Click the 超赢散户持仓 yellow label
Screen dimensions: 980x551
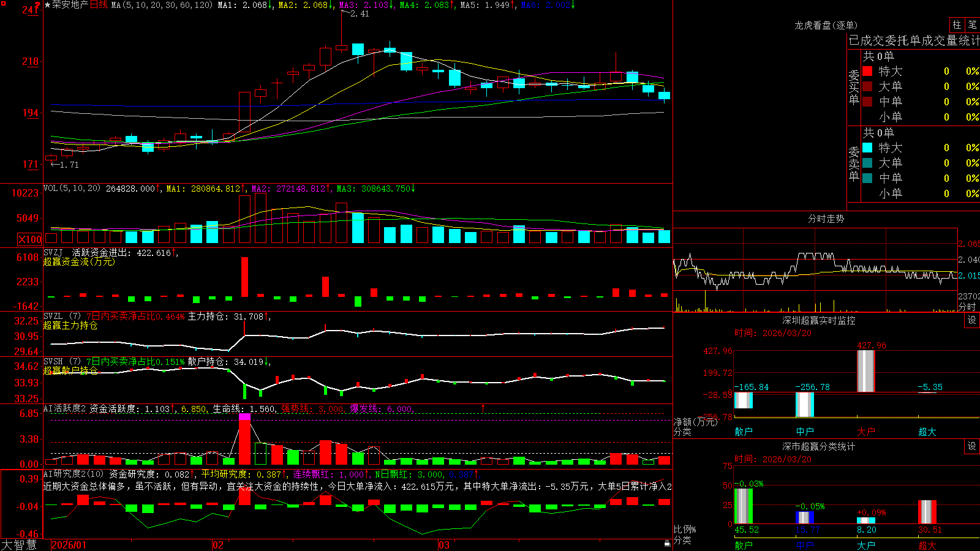tap(70, 370)
